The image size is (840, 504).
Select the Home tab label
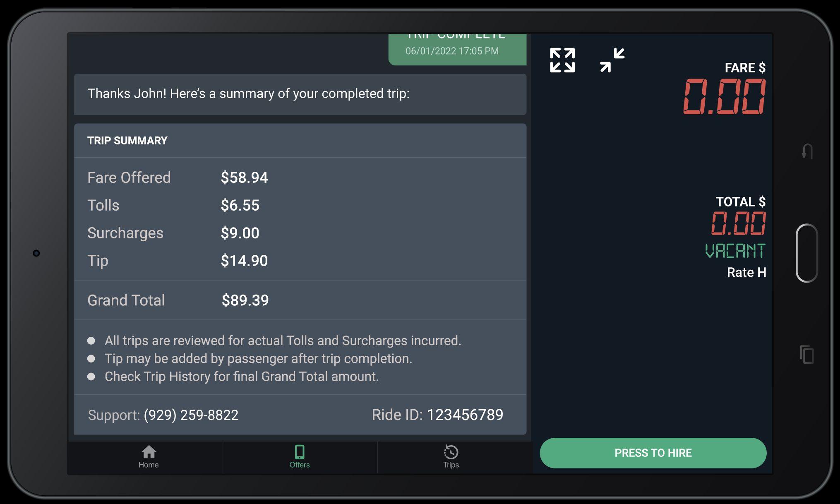pos(149,465)
